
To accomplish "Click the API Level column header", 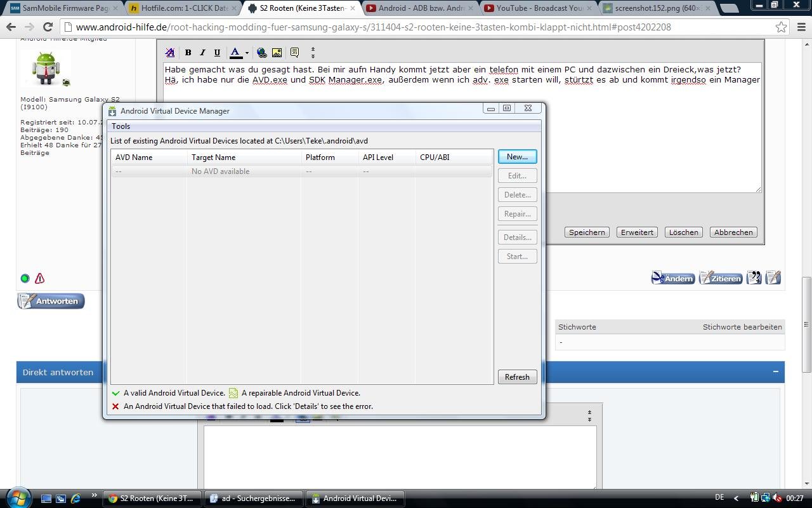I will point(387,157).
